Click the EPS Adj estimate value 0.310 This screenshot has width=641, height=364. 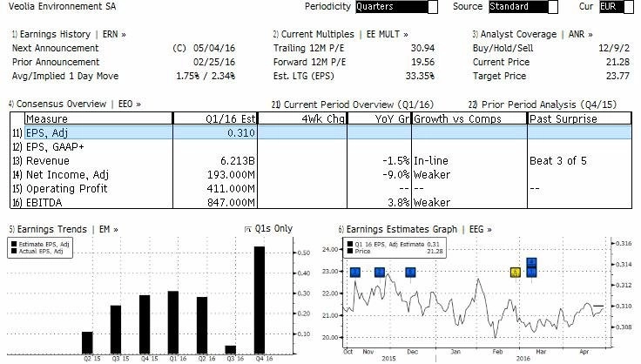pyautogui.click(x=241, y=132)
